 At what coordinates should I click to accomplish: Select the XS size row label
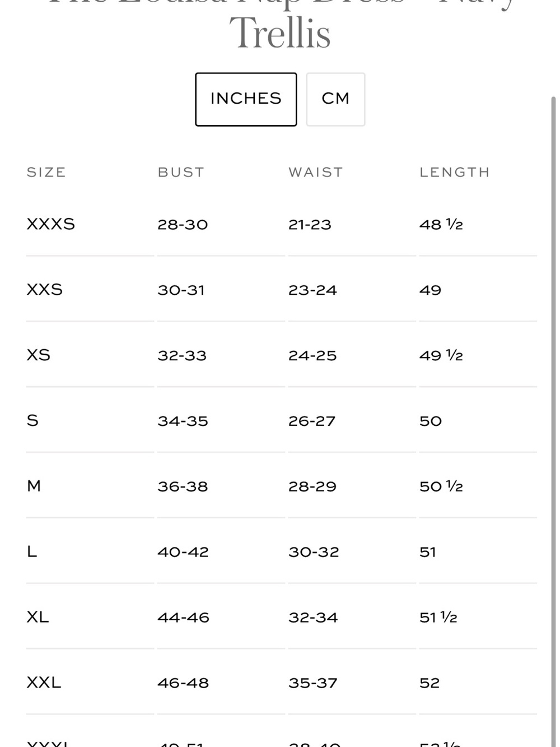tap(39, 355)
